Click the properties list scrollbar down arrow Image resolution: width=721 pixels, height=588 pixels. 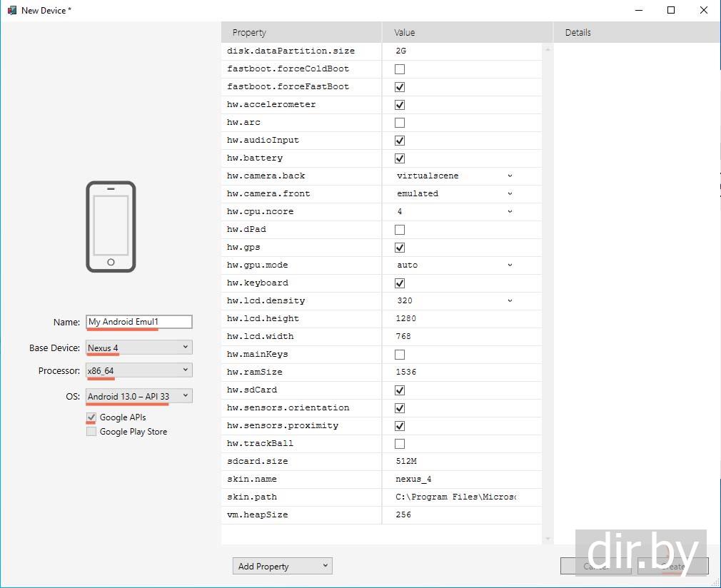point(548,539)
